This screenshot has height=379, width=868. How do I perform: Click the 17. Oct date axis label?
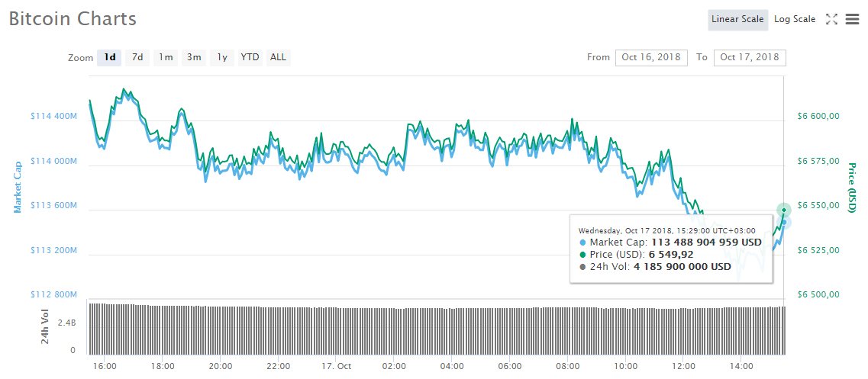[337, 366]
